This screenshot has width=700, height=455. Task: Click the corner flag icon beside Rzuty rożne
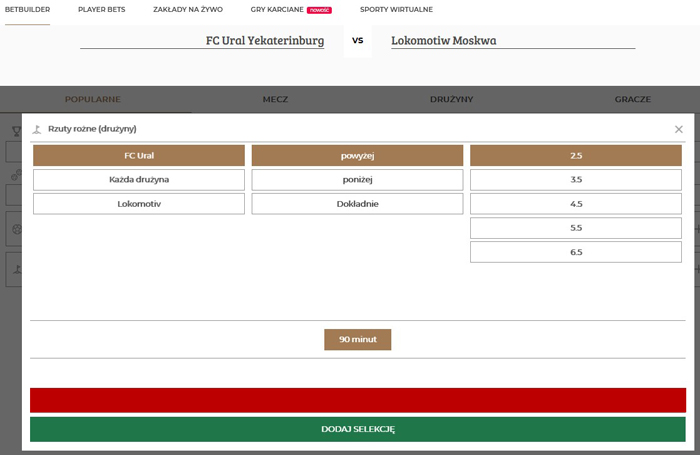pyautogui.click(x=37, y=129)
